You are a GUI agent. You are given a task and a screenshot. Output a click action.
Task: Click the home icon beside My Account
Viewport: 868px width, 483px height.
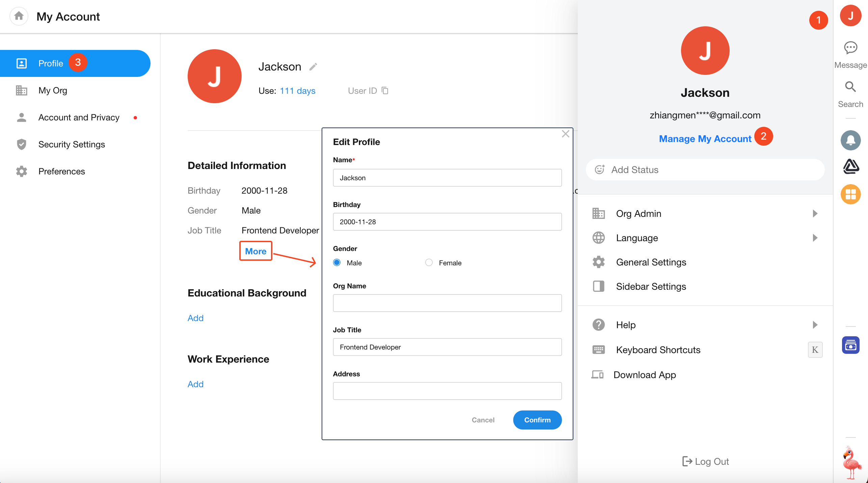19,16
